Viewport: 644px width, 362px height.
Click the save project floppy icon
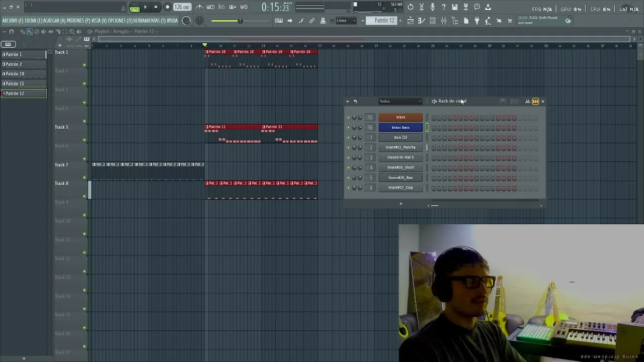coord(455,7)
